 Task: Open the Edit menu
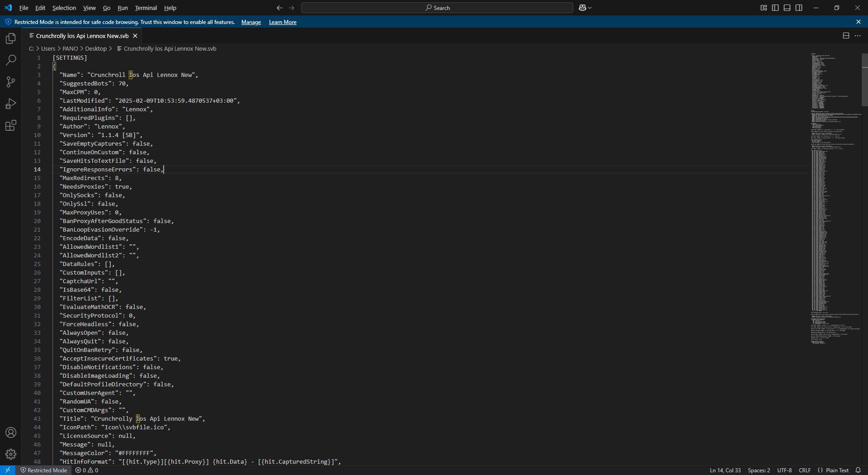[x=40, y=8]
